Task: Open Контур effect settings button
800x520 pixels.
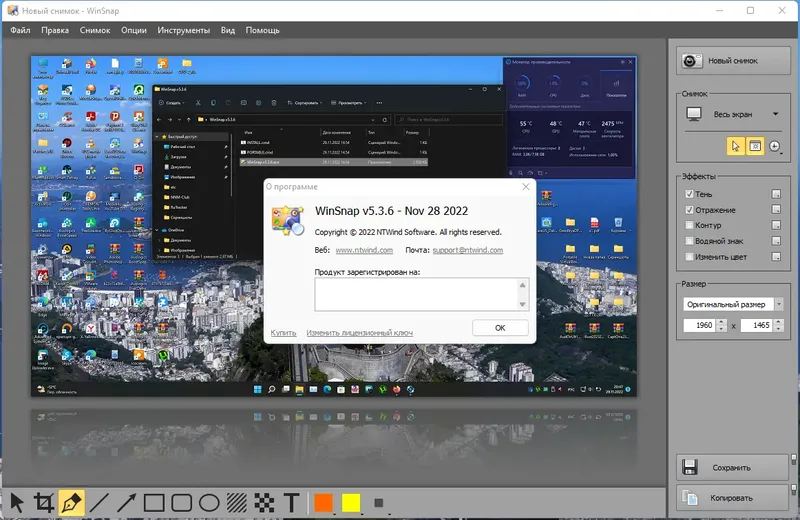Action: pos(776,225)
